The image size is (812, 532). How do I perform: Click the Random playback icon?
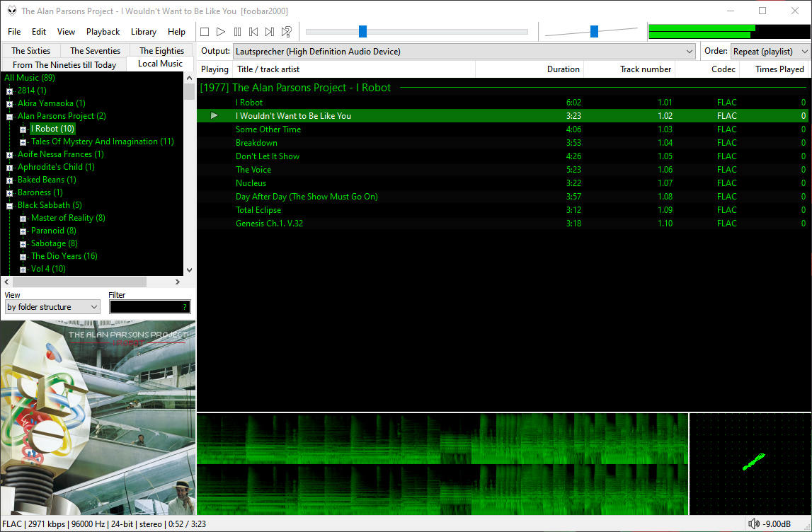[287, 32]
